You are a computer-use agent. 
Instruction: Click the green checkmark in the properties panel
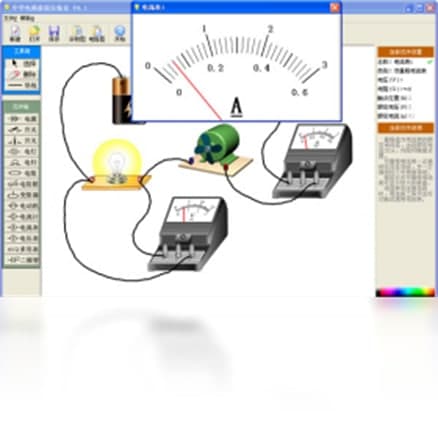[430, 62]
